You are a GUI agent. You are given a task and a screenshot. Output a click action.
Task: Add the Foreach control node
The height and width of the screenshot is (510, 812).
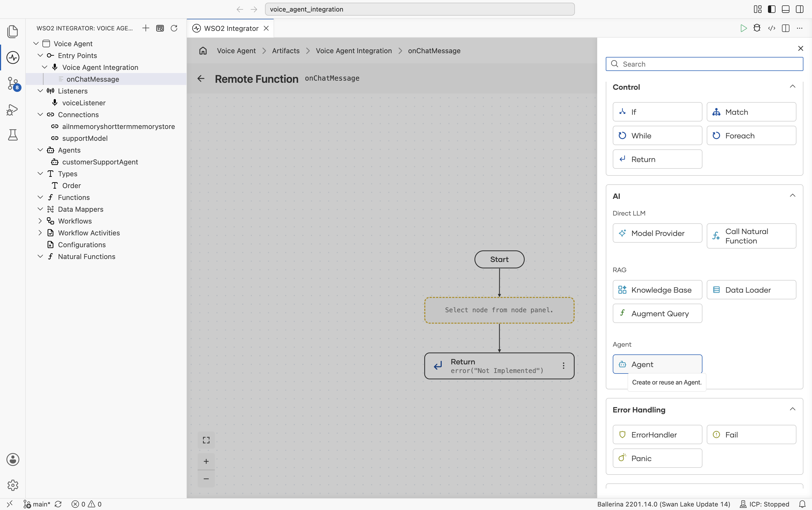pos(751,136)
